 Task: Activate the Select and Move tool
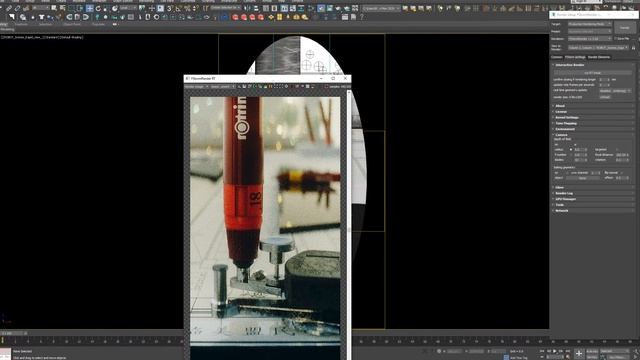[89, 8]
